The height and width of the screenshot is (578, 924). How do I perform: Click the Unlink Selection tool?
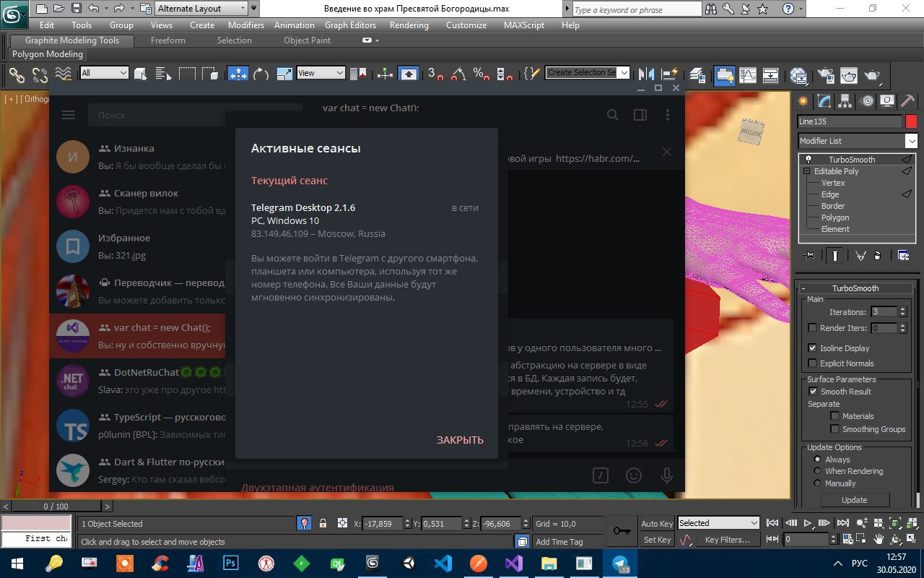pyautogui.click(x=40, y=74)
